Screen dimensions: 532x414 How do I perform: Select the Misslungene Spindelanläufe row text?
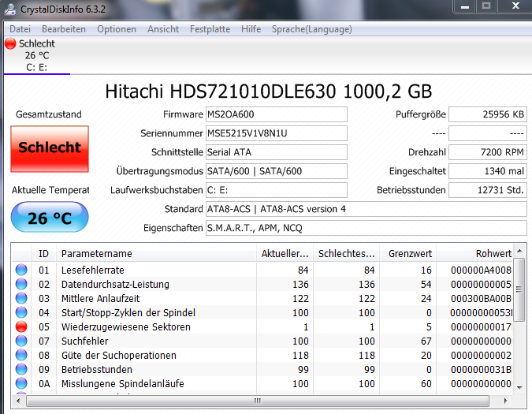(x=122, y=384)
